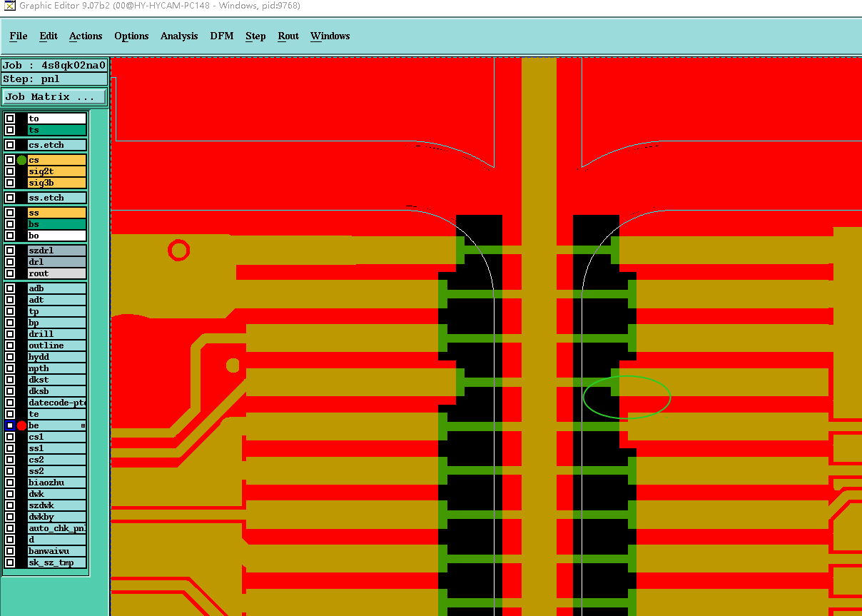Screen dimensions: 862x616
Task: Select the ss1 layer name
Action: point(56,448)
